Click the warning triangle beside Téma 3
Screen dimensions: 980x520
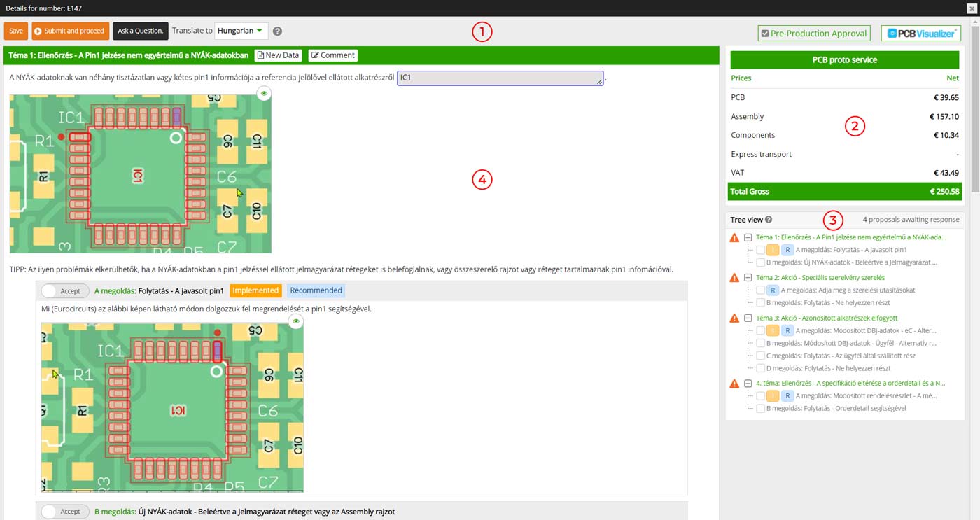click(734, 318)
